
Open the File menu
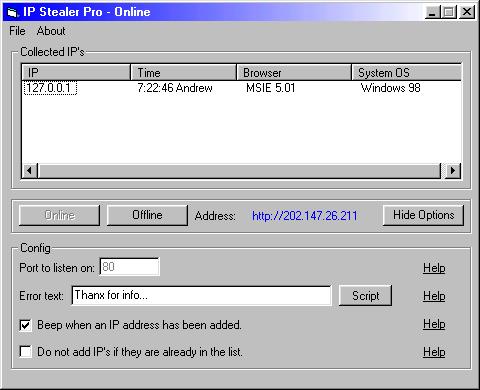tap(17, 31)
